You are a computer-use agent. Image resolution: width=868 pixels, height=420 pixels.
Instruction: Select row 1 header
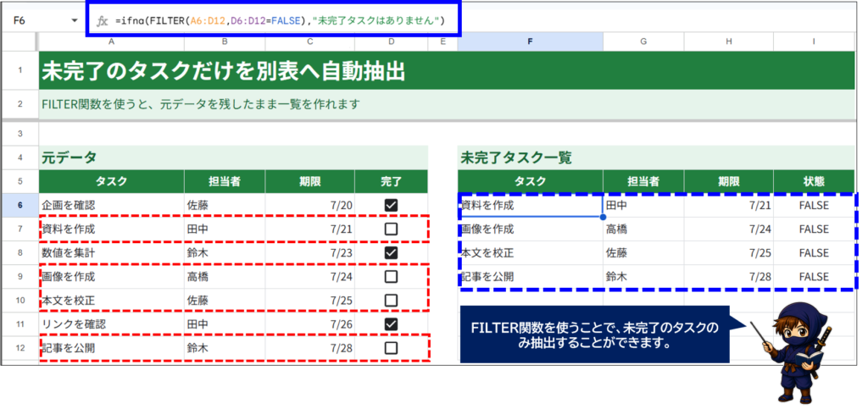coord(20,70)
